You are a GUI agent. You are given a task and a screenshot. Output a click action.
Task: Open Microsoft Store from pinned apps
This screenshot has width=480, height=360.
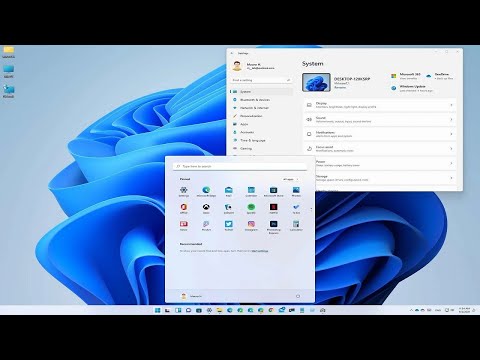tap(273, 191)
